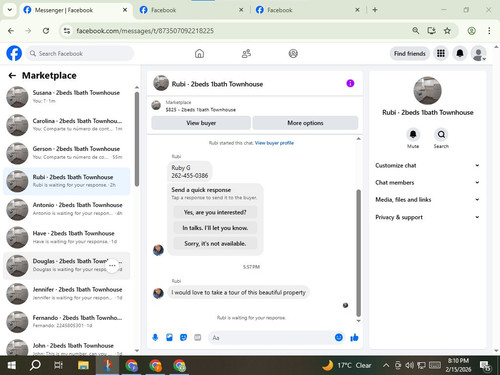Go to Home feed icon
500x375 pixels.
pyautogui.click(x=199, y=53)
